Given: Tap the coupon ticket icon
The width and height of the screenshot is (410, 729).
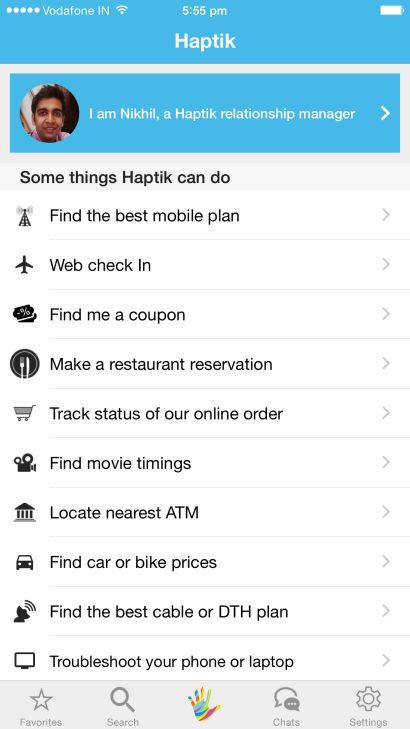Looking at the screenshot, I should pos(25,315).
